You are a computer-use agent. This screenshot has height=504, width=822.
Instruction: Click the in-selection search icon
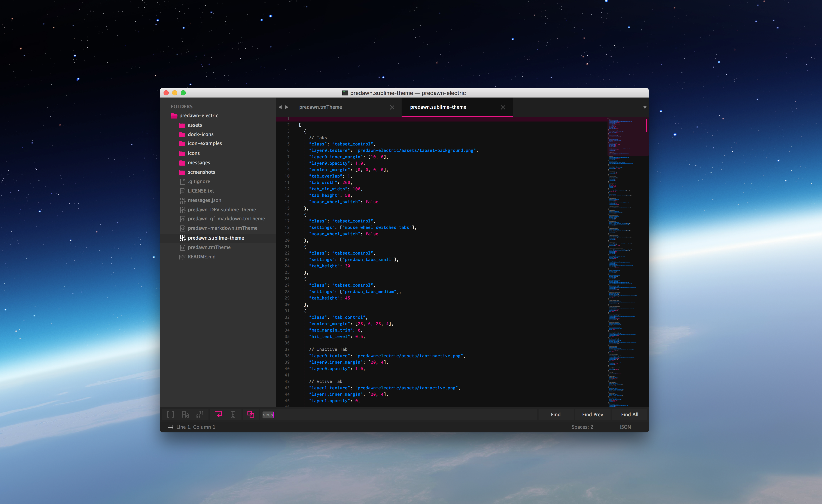click(x=233, y=414)
